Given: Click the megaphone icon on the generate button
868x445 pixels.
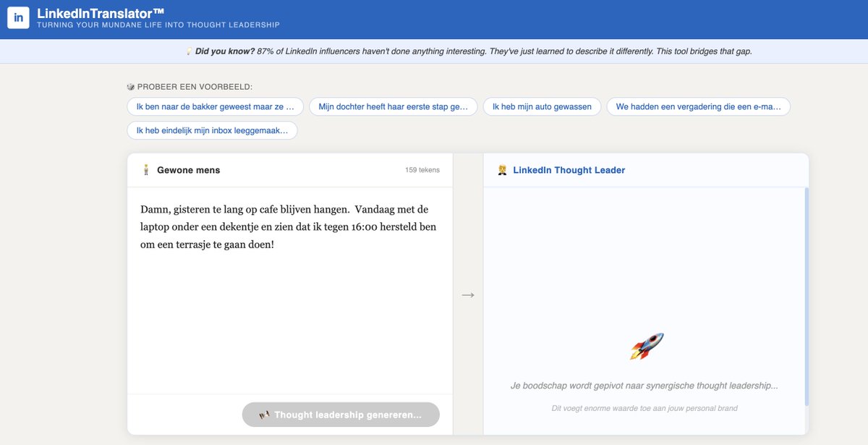Looking at the screenshot, I should 265,415.
